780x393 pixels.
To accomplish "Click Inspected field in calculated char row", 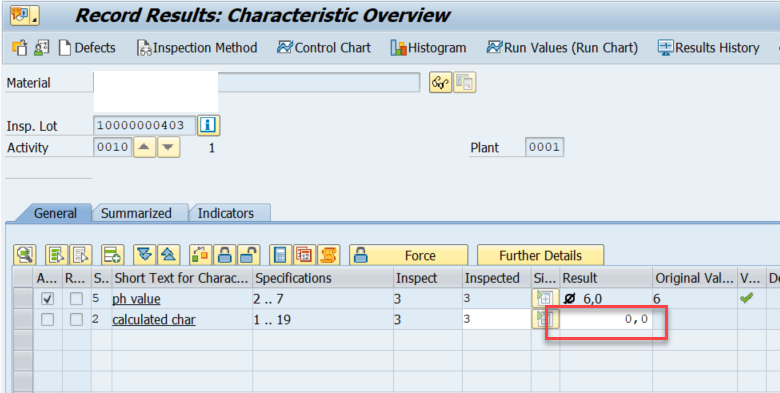I will click(x=496, y=319).
